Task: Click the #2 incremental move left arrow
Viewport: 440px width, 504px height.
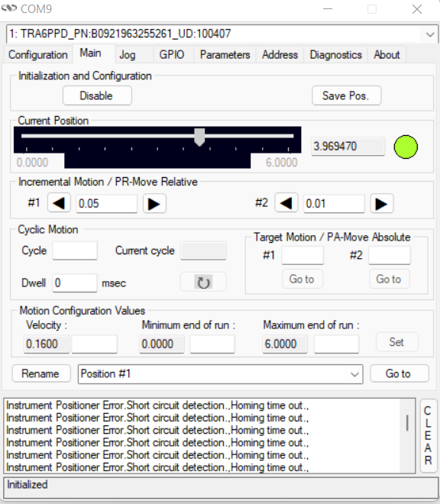Action: (286, 203)
